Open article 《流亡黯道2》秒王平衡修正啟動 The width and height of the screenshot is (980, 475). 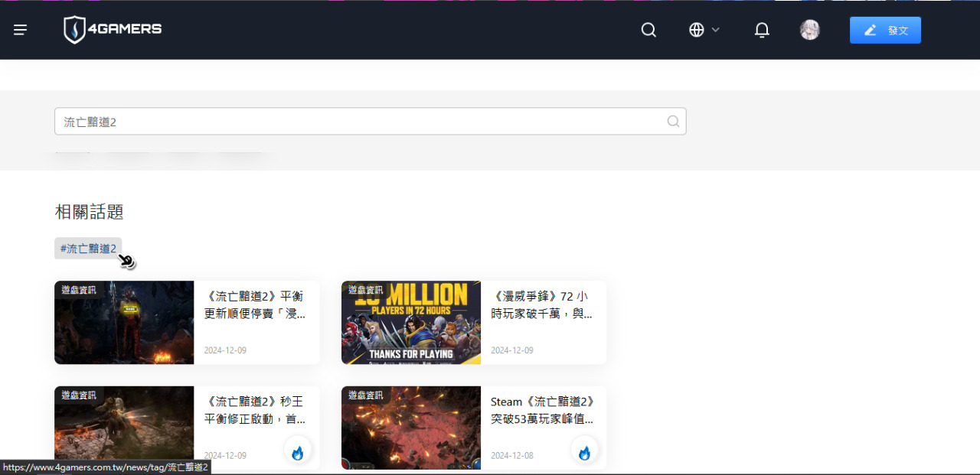(x=256, y=410)
